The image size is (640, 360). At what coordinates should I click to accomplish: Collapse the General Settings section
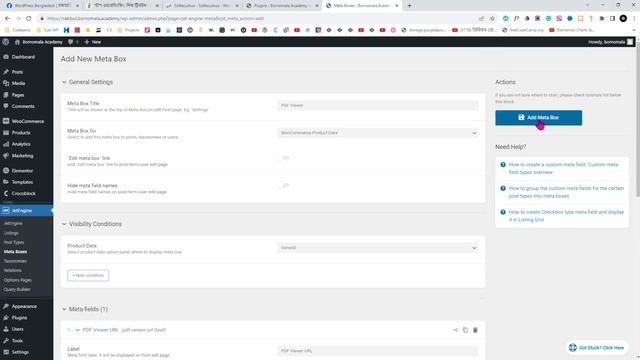click(x=64, y=82)
